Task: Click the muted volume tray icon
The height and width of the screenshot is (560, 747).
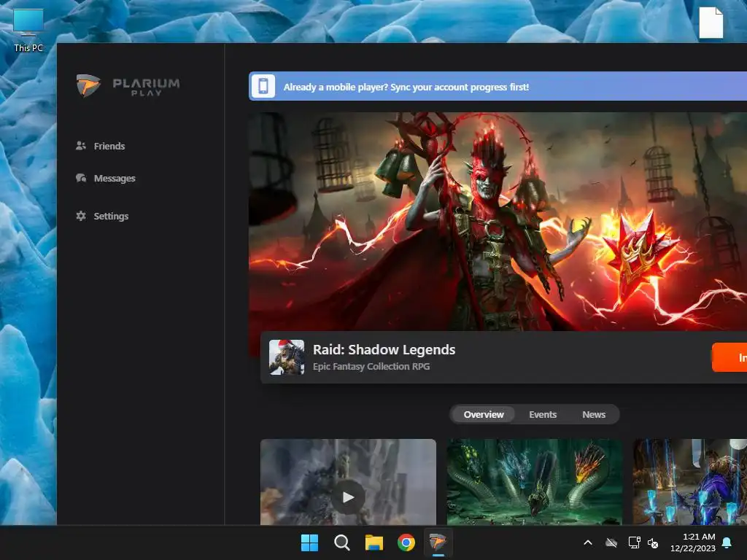Action: tap(653, 542)
